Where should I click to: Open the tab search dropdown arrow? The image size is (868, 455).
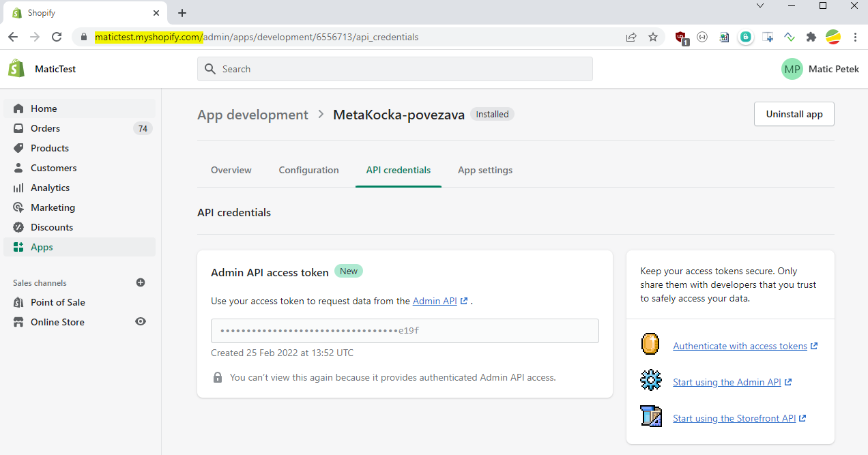coord(760,5)
